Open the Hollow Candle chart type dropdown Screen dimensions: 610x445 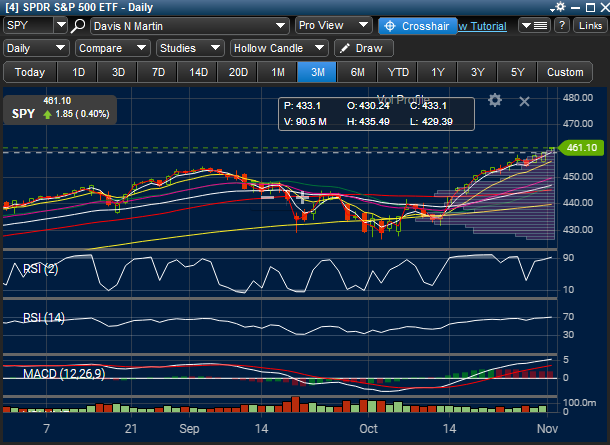point(279,48)
